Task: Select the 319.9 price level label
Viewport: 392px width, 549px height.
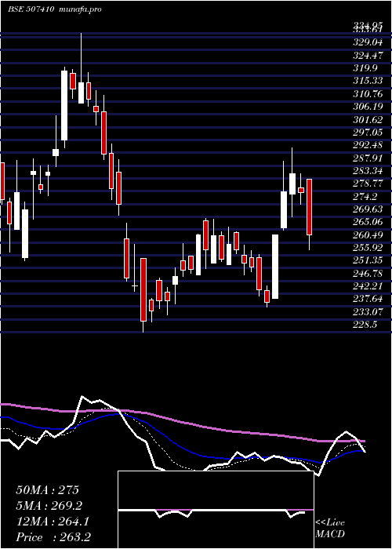Action: point(365,68)
